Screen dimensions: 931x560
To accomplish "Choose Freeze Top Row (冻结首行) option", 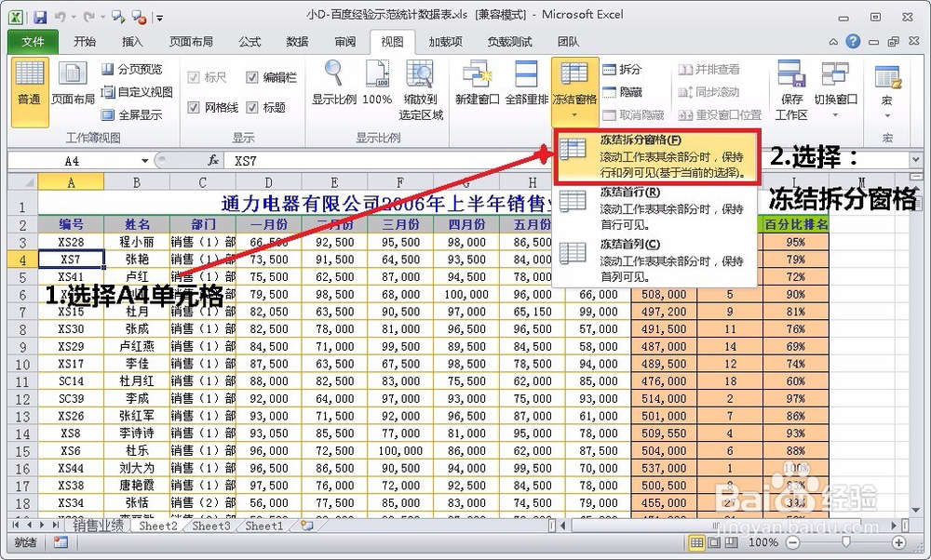I will tap(654, 208).
